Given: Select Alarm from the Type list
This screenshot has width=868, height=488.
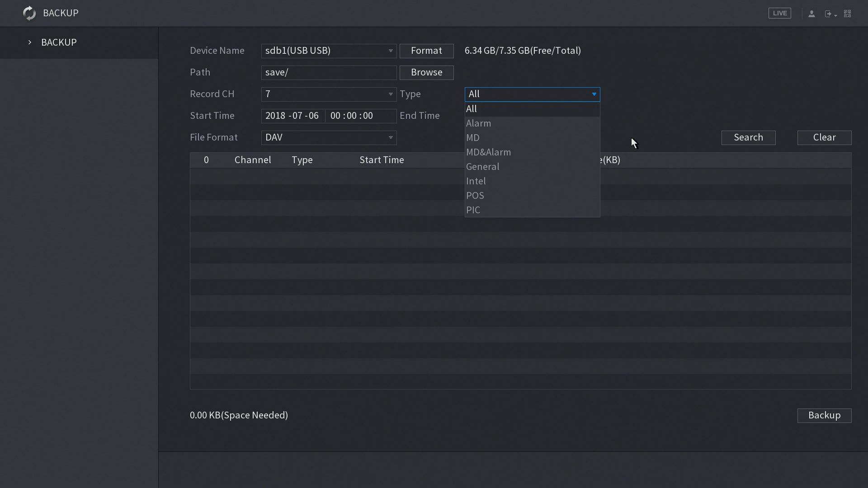Looking at the screenshot, I should [478, 123].
